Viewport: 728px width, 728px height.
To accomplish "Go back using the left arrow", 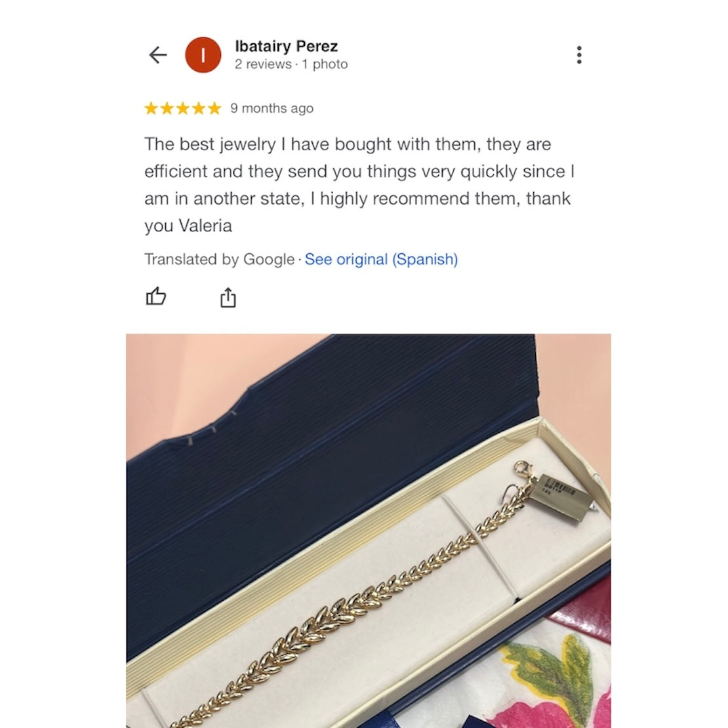I will tap(158, 55).
